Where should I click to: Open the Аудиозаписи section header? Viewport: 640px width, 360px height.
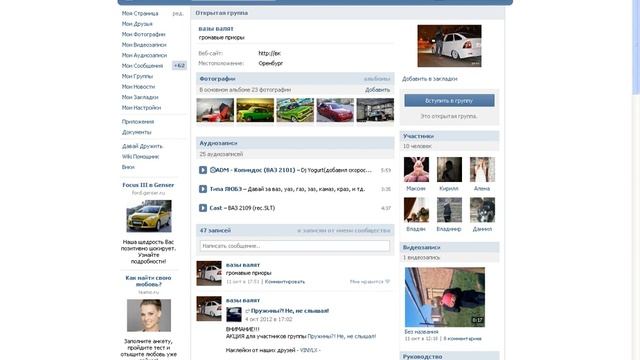(218, 143)
